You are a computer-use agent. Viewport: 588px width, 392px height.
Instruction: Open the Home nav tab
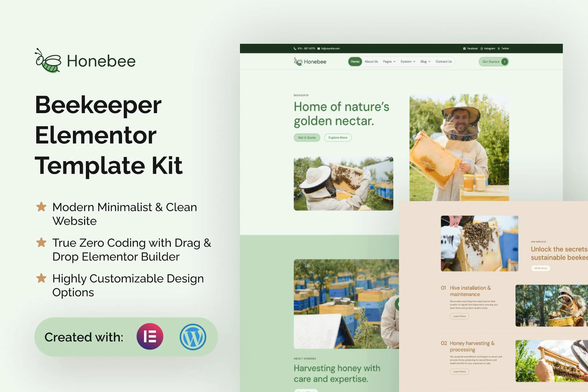(x=355, y=61)
